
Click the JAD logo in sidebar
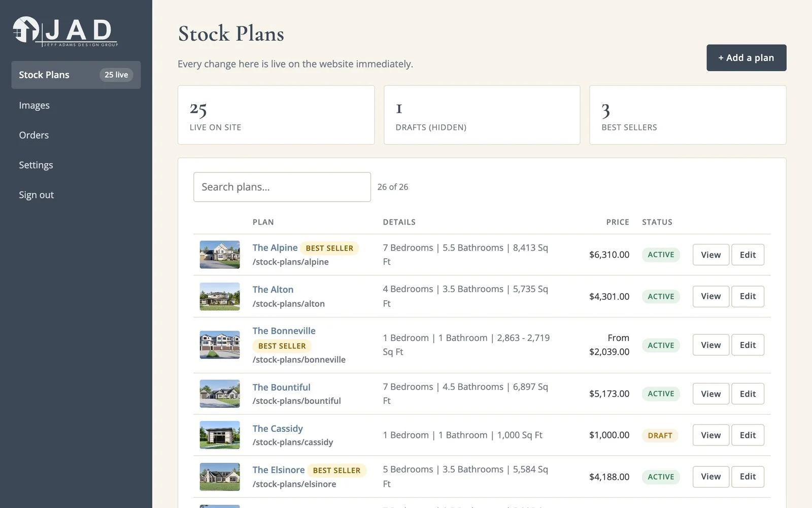click(65, 31)
